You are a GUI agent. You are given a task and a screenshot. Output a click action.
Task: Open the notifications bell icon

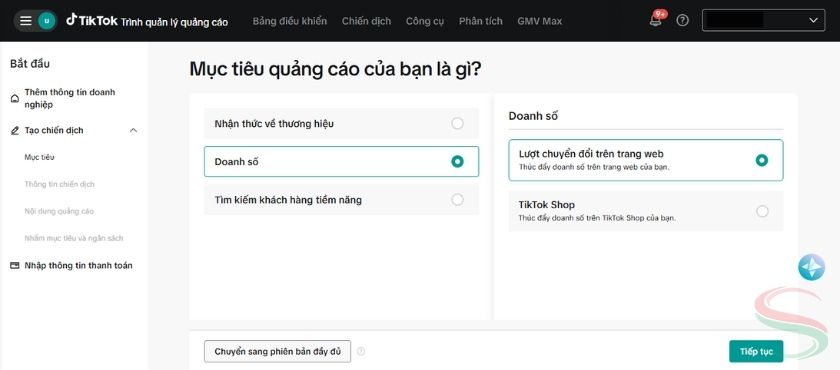tap(655, 21)
